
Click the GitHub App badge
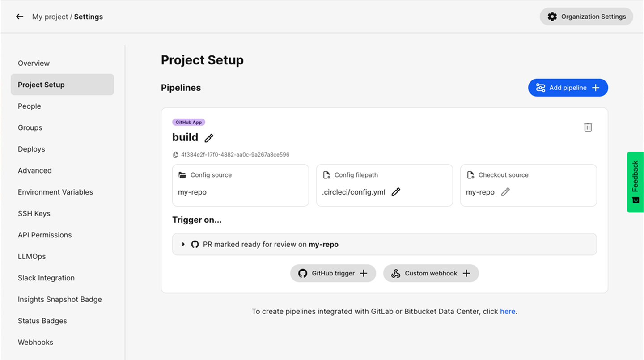[x=188, y=122]
